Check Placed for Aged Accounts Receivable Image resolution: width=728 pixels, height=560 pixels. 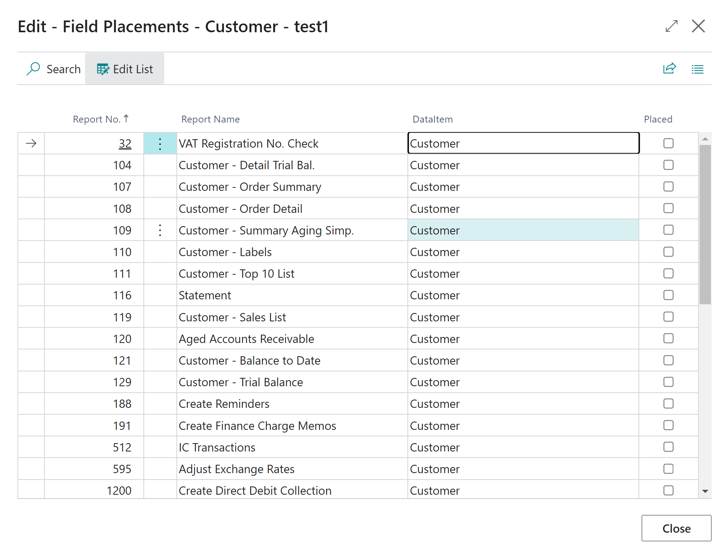tap(668, 338)
